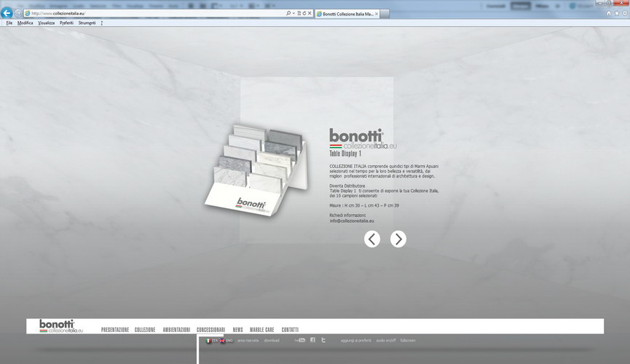Image resolution: width=630 pixels, height=364 pixels.
Task: Click the search magnifier in address bar
Action: [x=288, y=13]
